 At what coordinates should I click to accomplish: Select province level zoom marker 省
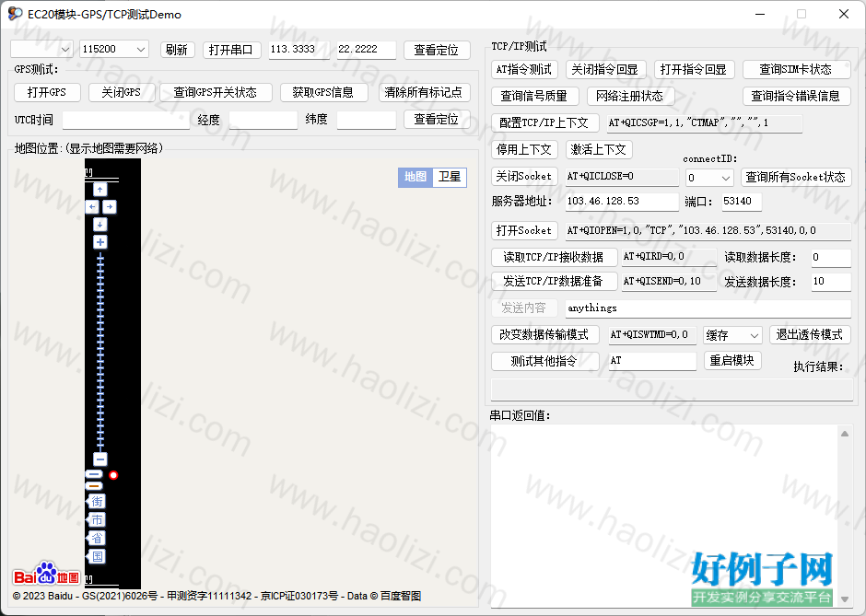(97, 538)
